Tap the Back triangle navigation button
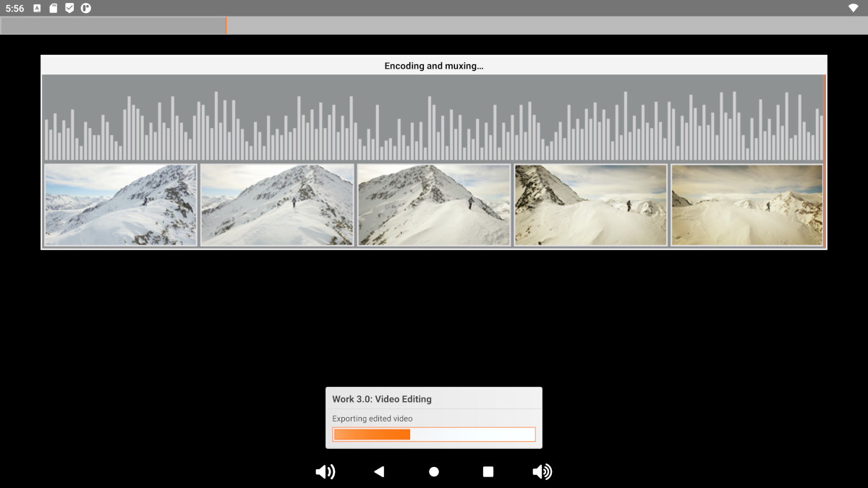This screenshot has width=868, height=488. pyautogui.click(x=379, y=472)
